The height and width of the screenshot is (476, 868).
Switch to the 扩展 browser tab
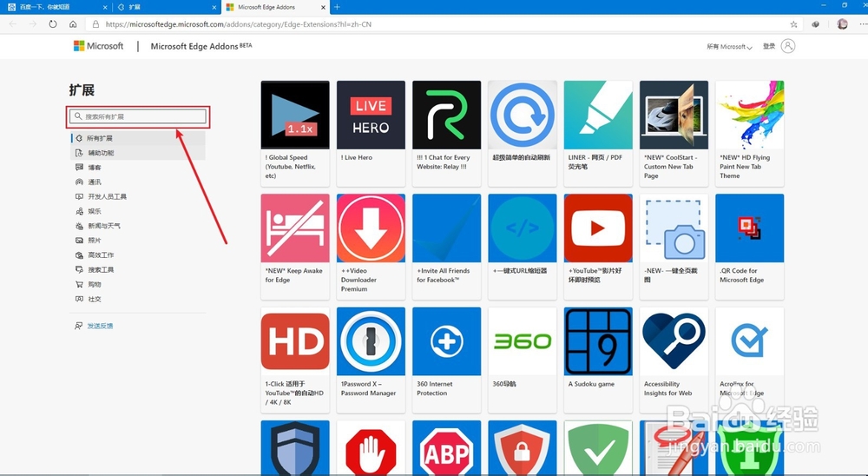pos(166,7)
